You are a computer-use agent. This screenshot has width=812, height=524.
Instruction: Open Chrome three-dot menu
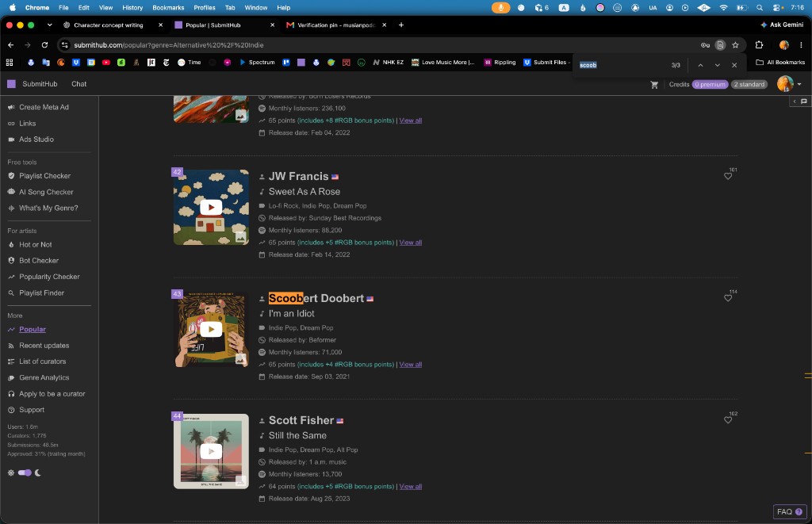(x=801, y=45)
